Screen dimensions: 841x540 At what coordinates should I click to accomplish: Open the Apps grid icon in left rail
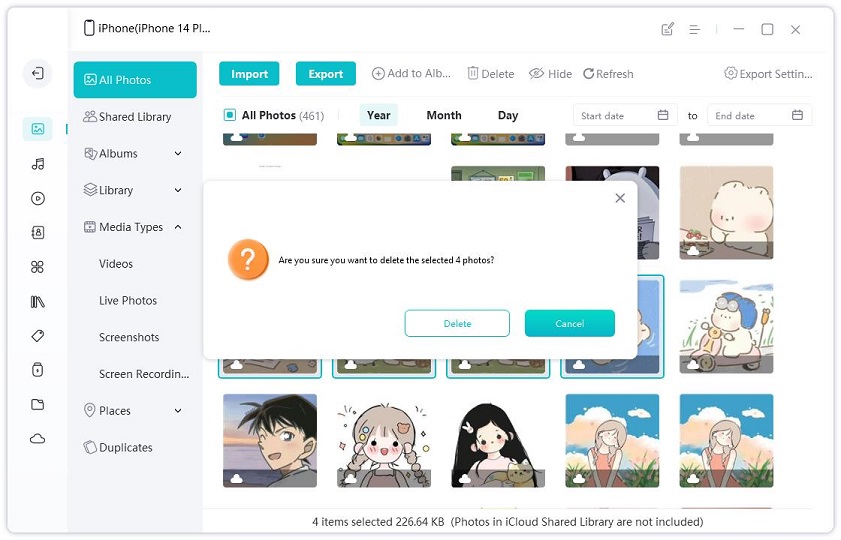tap(38, 267)
